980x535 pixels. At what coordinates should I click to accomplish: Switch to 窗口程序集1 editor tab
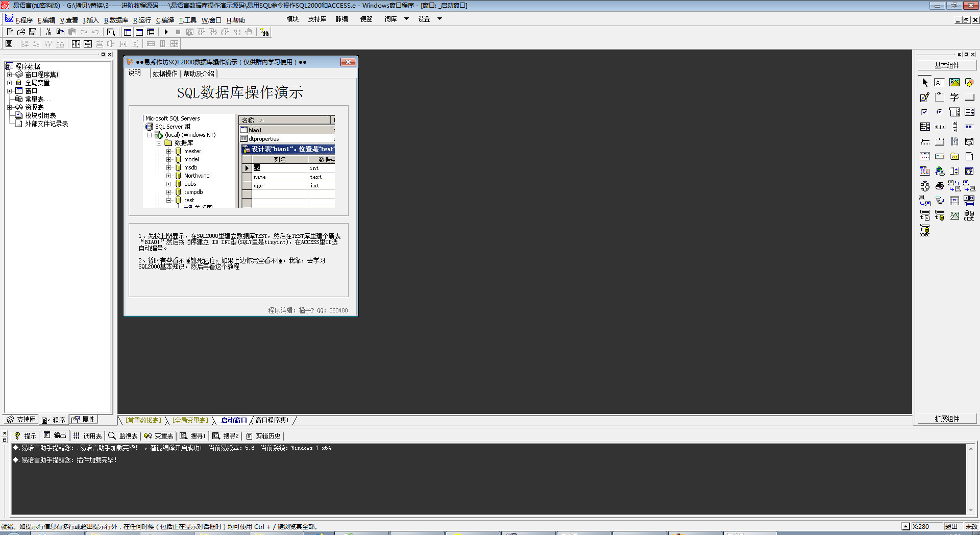coord(272,420)
